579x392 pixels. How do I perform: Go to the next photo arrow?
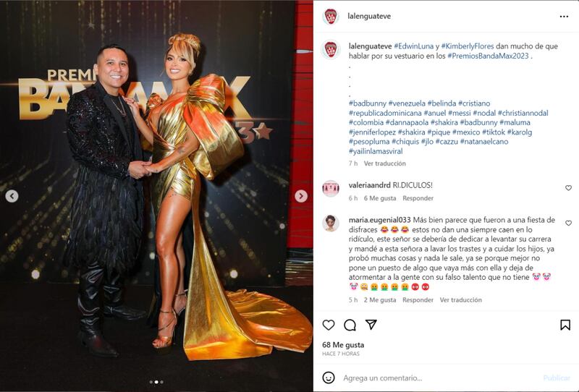[x=301, y=196]
